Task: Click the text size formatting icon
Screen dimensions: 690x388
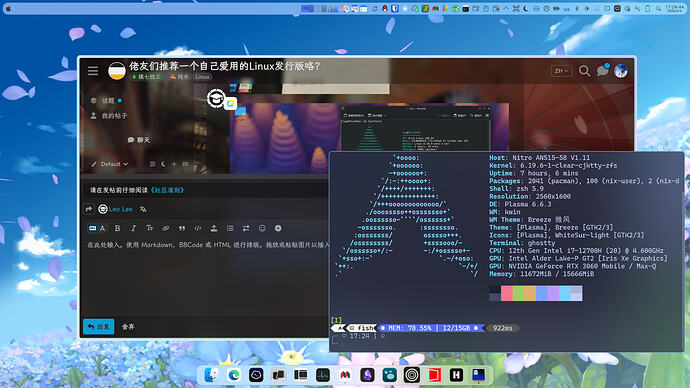Action: pos(150,228)
